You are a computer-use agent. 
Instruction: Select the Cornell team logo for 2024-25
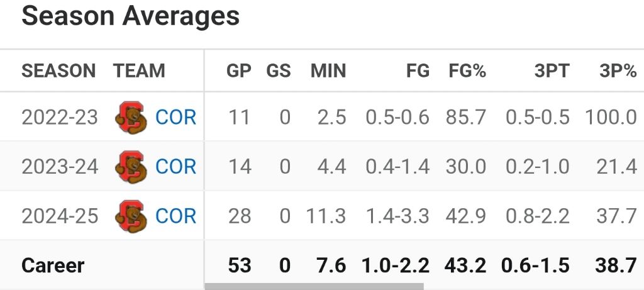(131, 216)
